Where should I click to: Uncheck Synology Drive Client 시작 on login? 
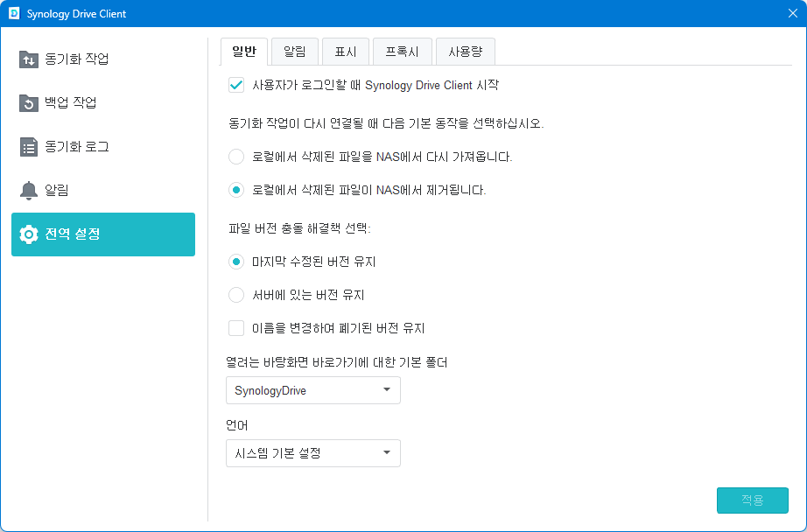(x=236, y=85)
